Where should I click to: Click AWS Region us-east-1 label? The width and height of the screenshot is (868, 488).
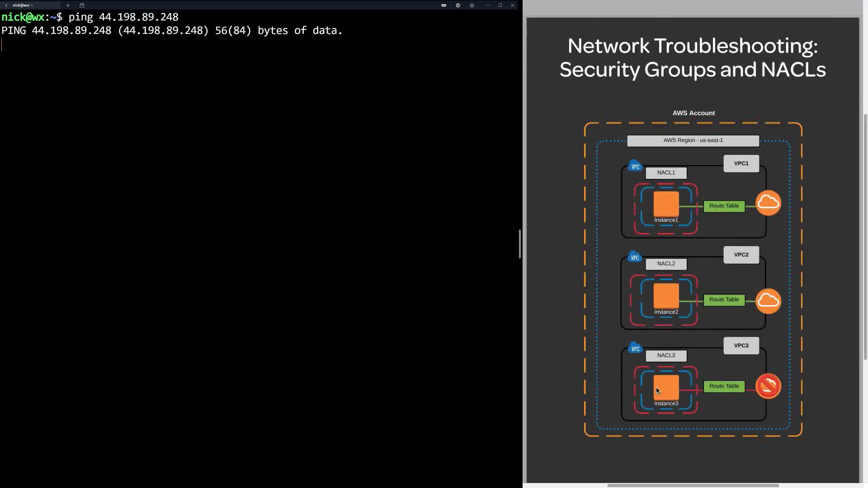(693, 141)
